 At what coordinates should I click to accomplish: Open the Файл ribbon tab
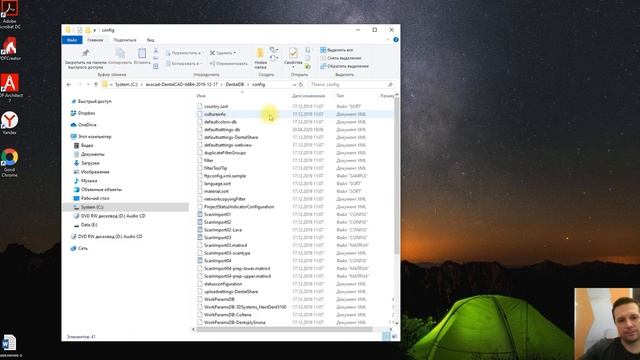[72, 40]
